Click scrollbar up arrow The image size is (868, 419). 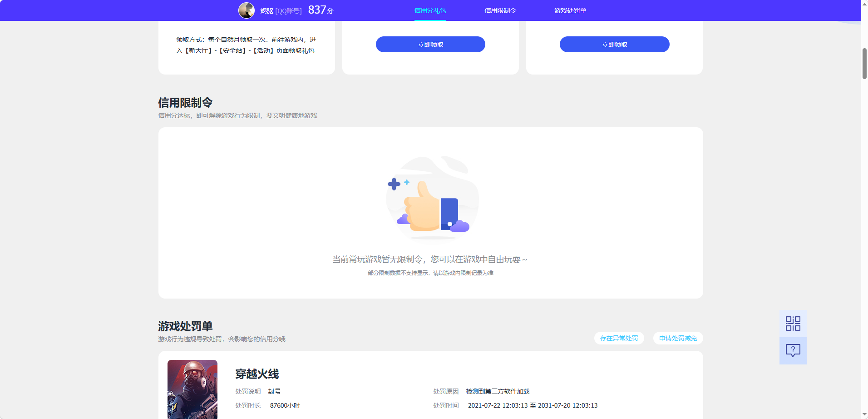(x=864, y=4)
